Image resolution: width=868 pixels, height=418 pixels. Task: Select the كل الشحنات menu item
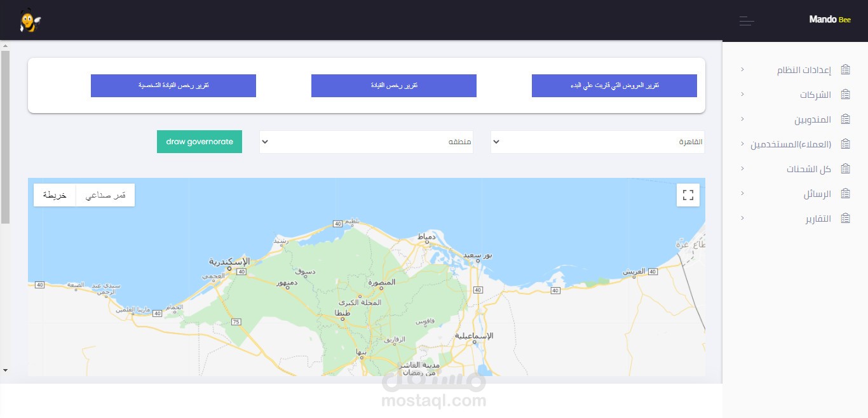click(x=809, y=168)
